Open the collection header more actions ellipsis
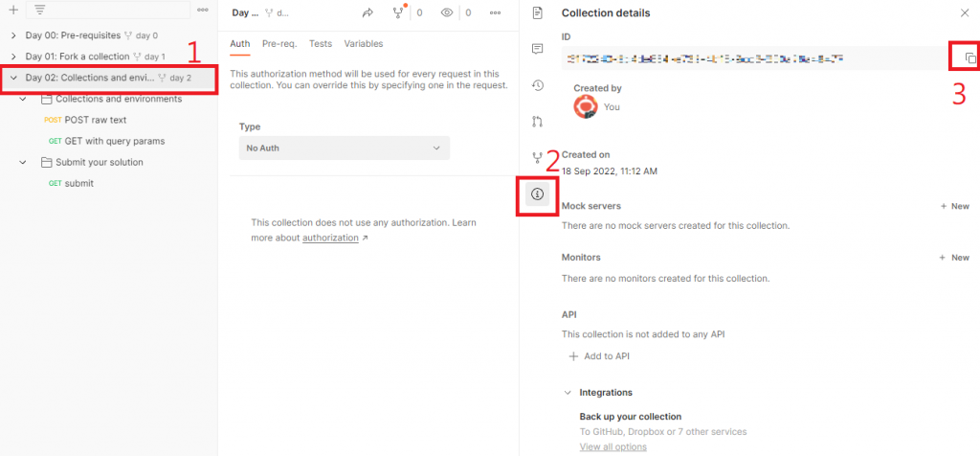The height and width of the screenshot is (456, 980). click(x=496, y=11)
